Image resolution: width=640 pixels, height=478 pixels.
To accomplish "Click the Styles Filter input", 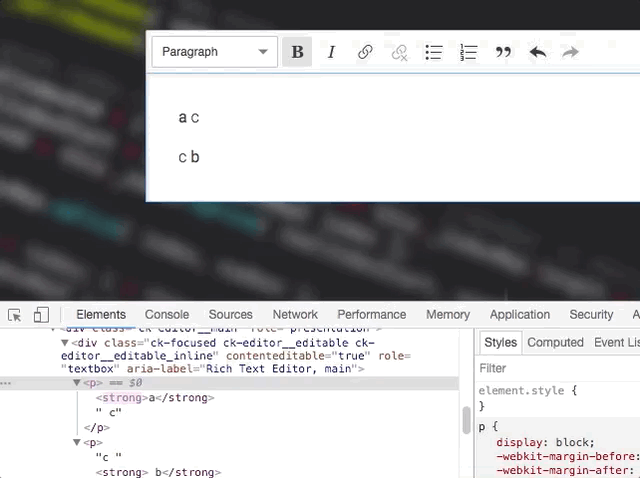I will tap(559, 368).
